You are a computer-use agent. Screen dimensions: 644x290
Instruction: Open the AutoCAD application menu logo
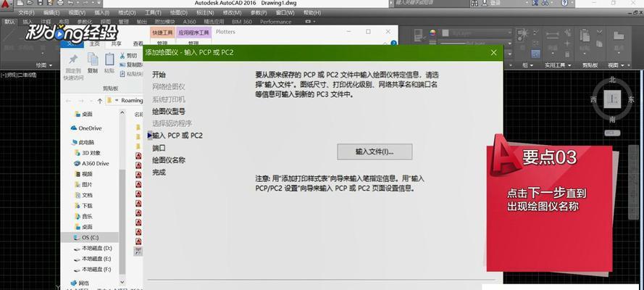(x=6, y=4)
